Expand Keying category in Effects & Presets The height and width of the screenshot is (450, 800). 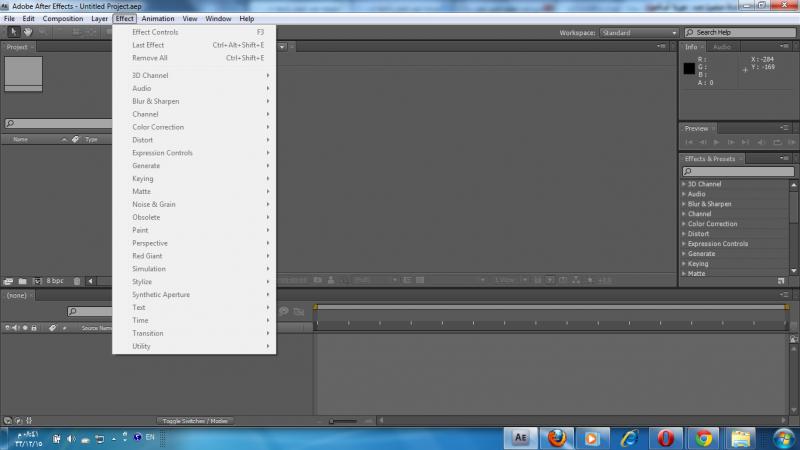[x=684, y=263]
